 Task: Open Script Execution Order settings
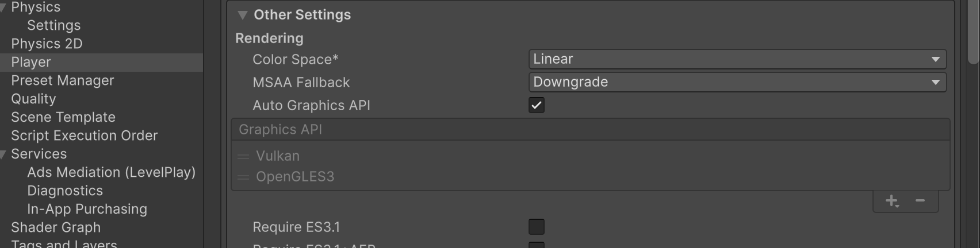[84, 135]
